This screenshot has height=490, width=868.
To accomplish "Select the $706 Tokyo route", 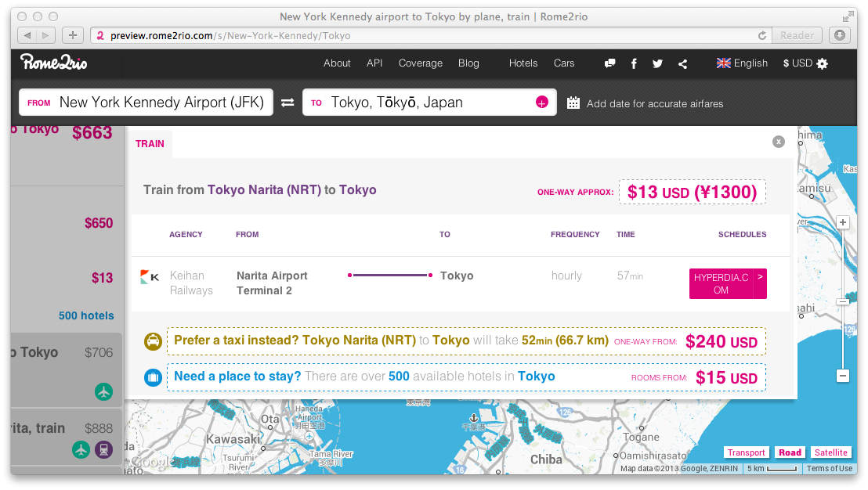I will coord(67,370).
